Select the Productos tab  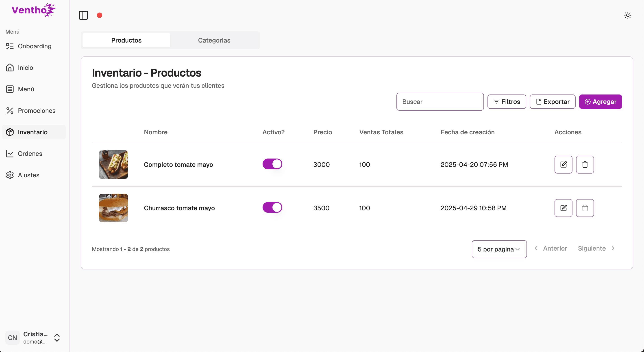pyautogui.click(x=126, y=40)
